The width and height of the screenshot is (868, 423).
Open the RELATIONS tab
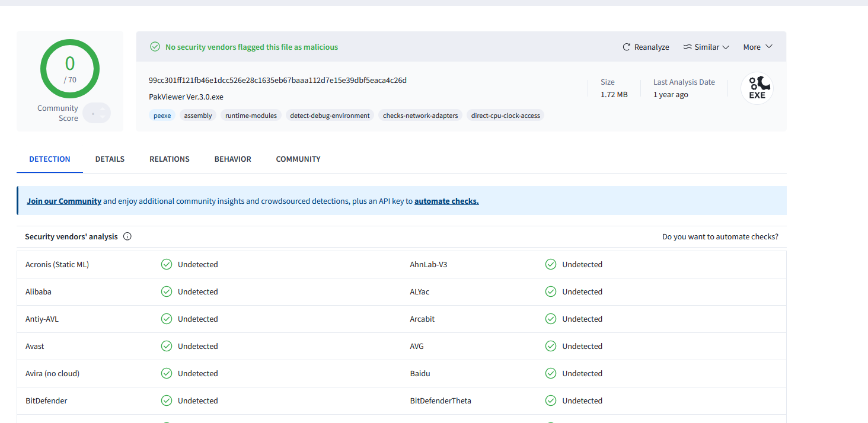point(170,159)
